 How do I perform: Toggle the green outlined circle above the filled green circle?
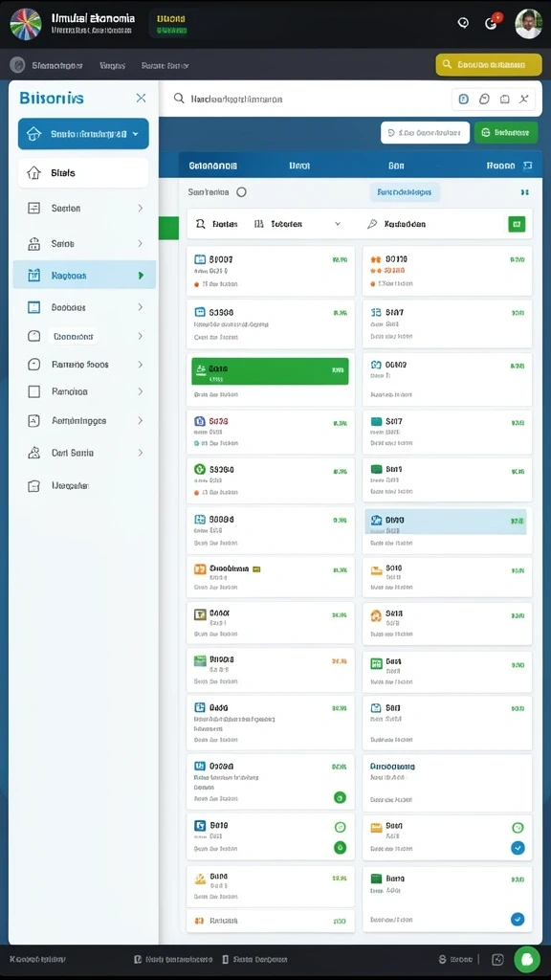(x=340, y=827)
